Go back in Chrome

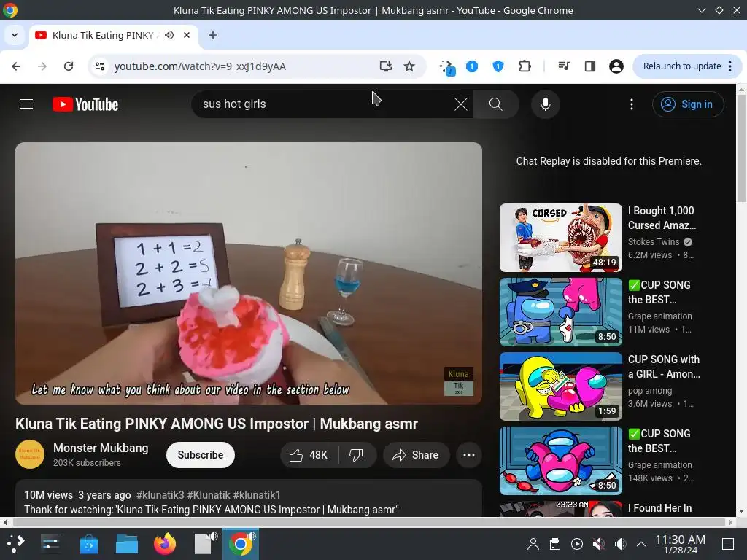tap(16, 66)
